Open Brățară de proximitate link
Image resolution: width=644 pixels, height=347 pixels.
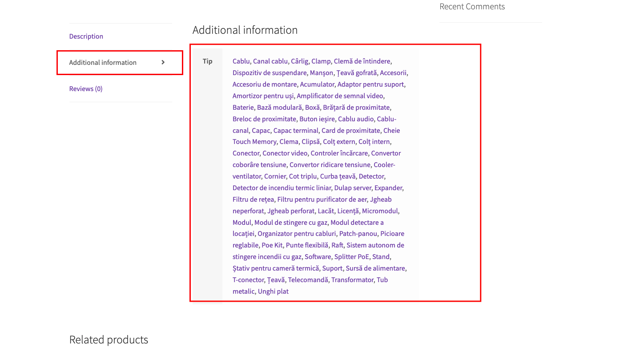point(356,108)
